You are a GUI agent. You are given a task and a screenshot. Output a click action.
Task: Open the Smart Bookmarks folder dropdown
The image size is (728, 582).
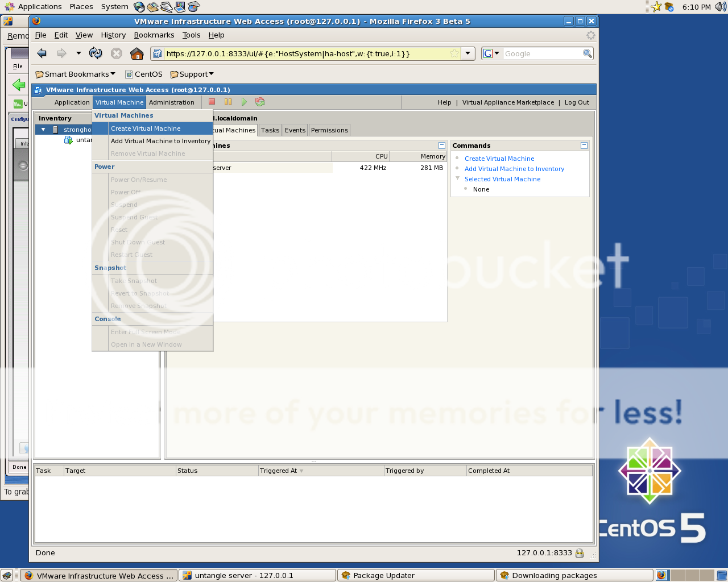75,74
